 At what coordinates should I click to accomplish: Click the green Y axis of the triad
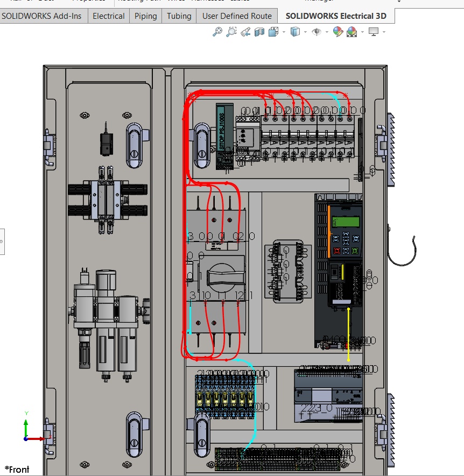coord(26,428)
